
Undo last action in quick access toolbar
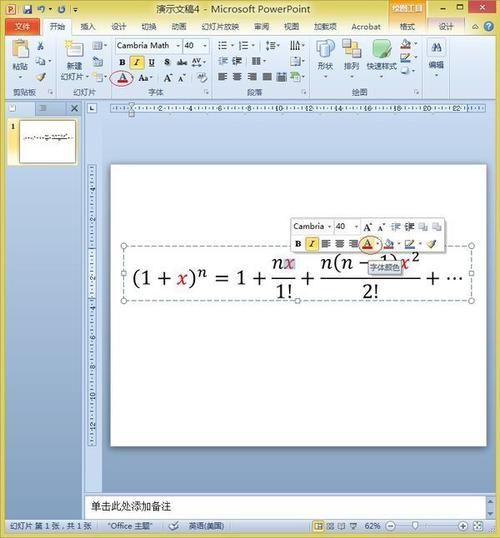click(41, 9)
